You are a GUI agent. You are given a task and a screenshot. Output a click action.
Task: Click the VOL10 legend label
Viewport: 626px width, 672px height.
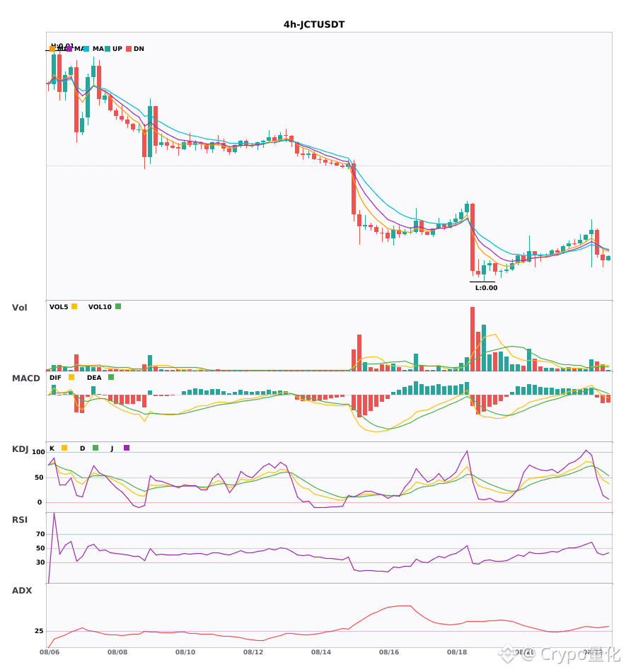(x=100, y=307)
